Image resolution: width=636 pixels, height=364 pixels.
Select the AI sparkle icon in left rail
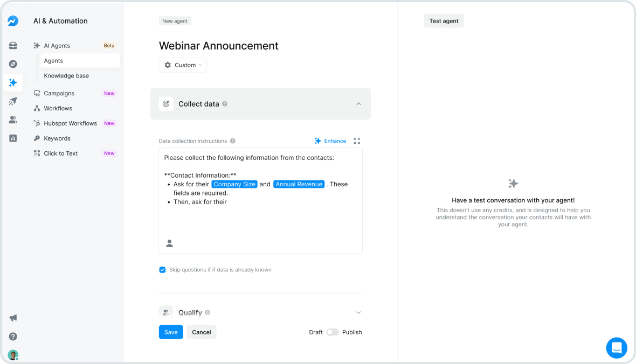(x=12, y=82)
